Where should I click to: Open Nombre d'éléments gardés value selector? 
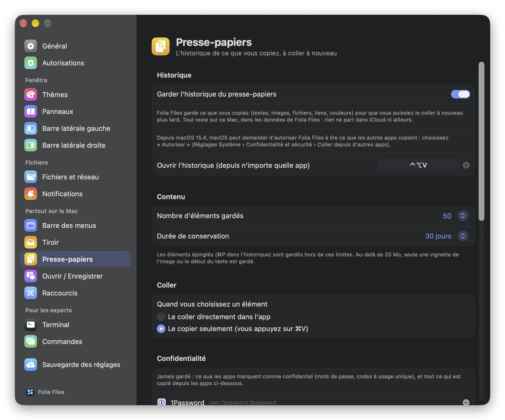pos(463,216)
